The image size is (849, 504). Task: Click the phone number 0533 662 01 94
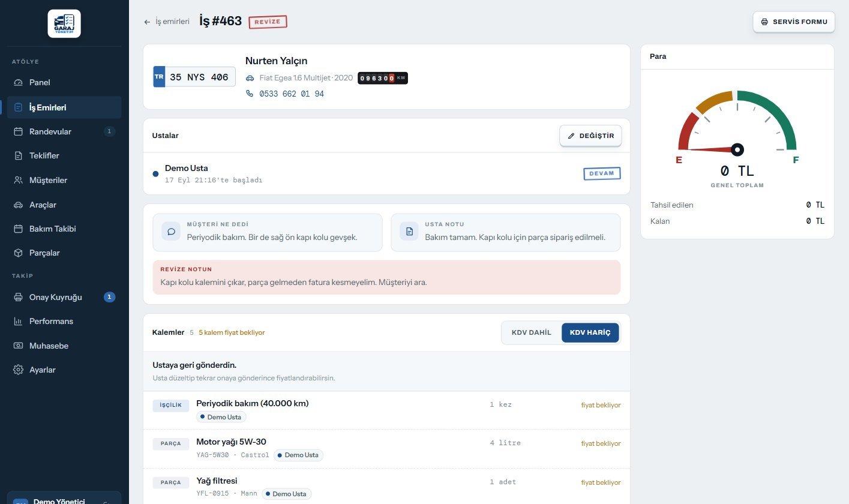pos(292,94)
